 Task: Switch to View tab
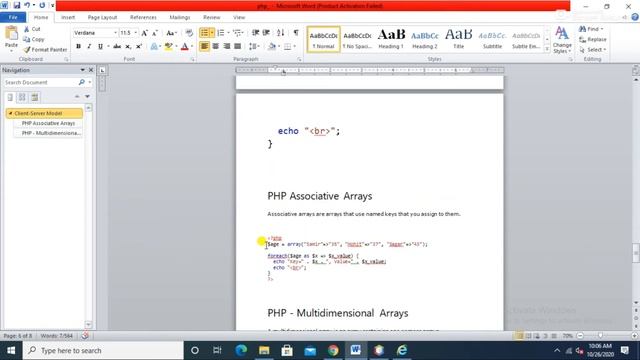(239, 18)
